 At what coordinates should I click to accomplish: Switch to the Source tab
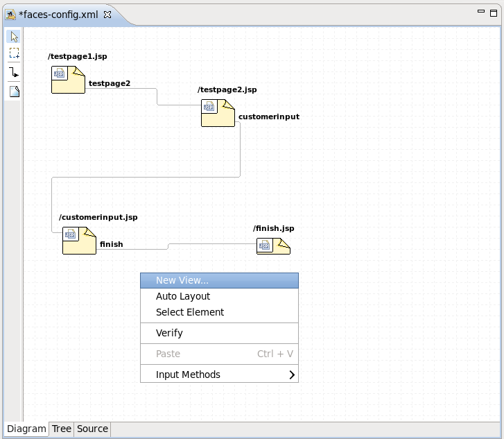(92, 429)
